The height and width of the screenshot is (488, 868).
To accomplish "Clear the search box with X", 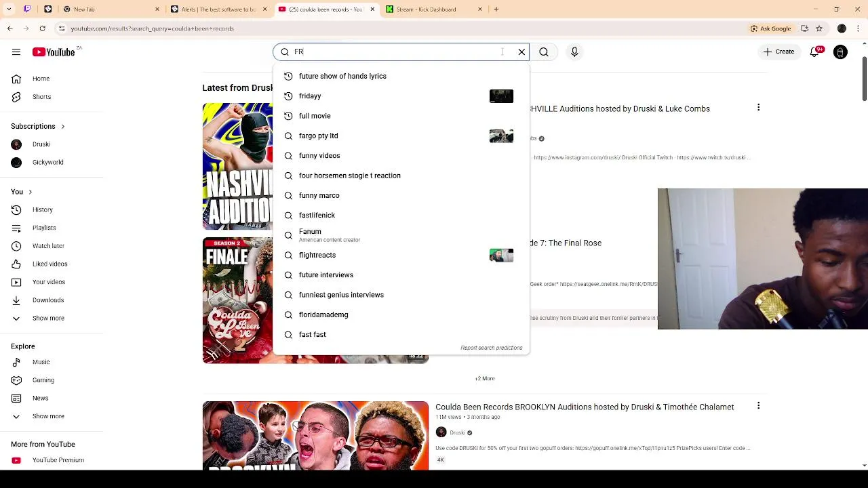I will [x=521, y=52].
